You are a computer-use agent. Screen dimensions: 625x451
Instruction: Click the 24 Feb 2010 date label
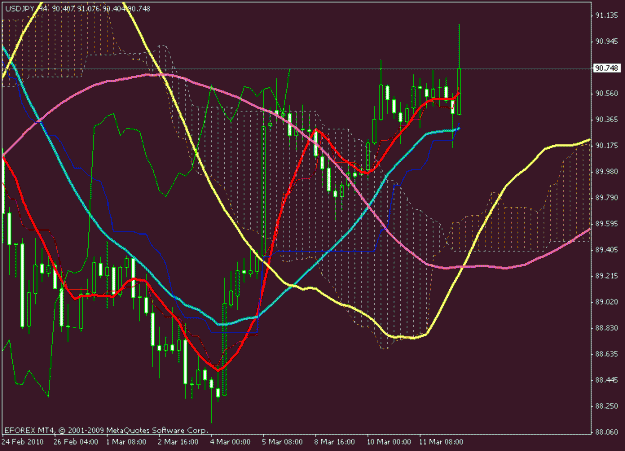pos(22,442)
